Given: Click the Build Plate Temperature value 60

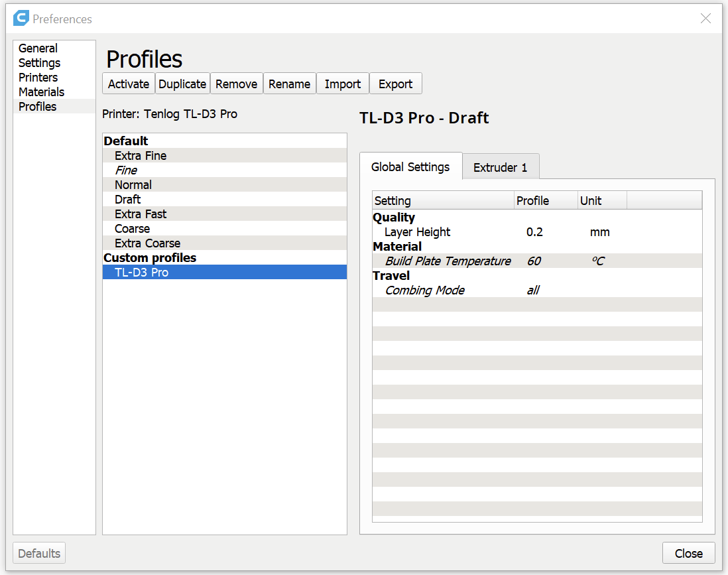Looking at the screenshot, I should click(534, 261).
